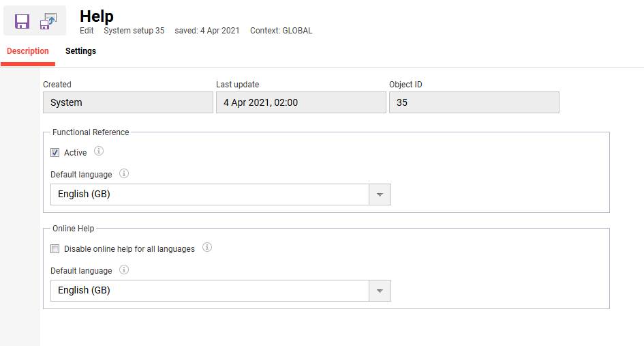Viewport: 644px width, 346px height.
Task: Click the 'Object ID' field label
Action: point(405,85)
